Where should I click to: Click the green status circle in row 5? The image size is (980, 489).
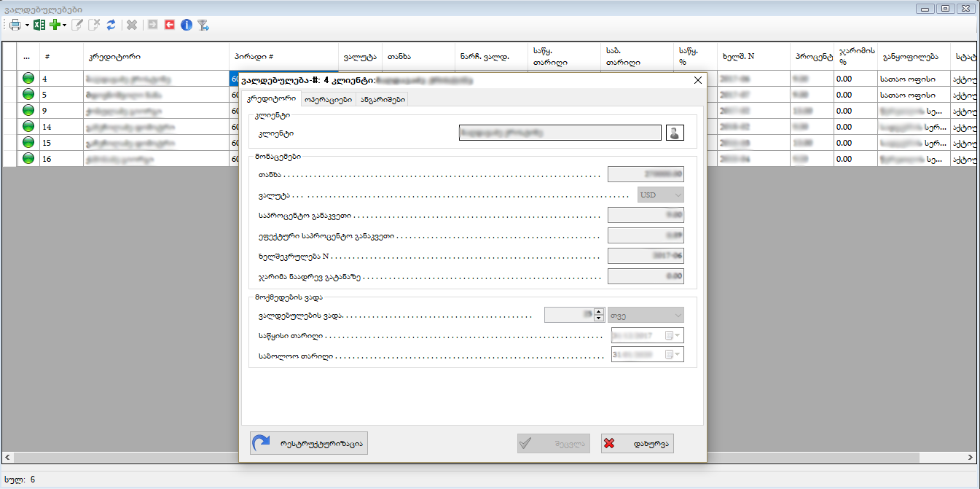click(x=28, y=94)
